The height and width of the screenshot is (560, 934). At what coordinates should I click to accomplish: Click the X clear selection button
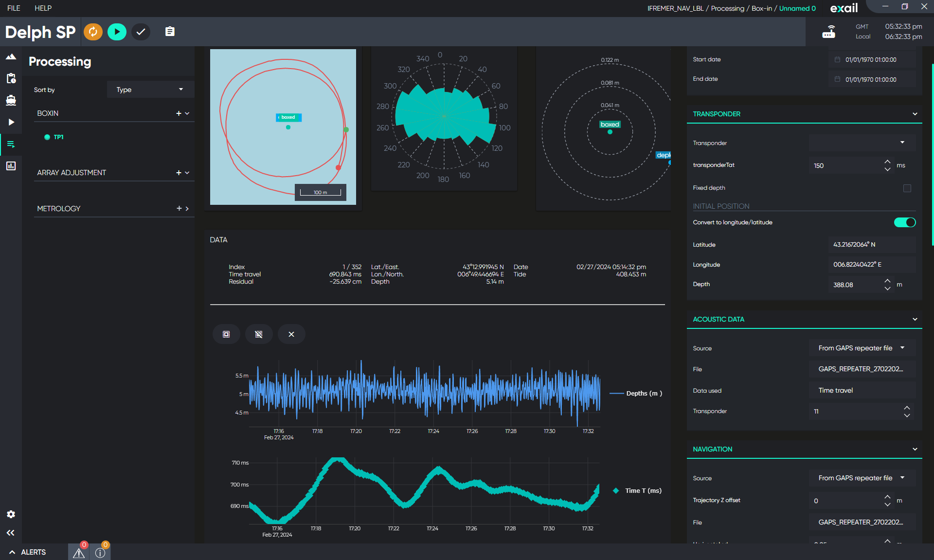(291, 334)
